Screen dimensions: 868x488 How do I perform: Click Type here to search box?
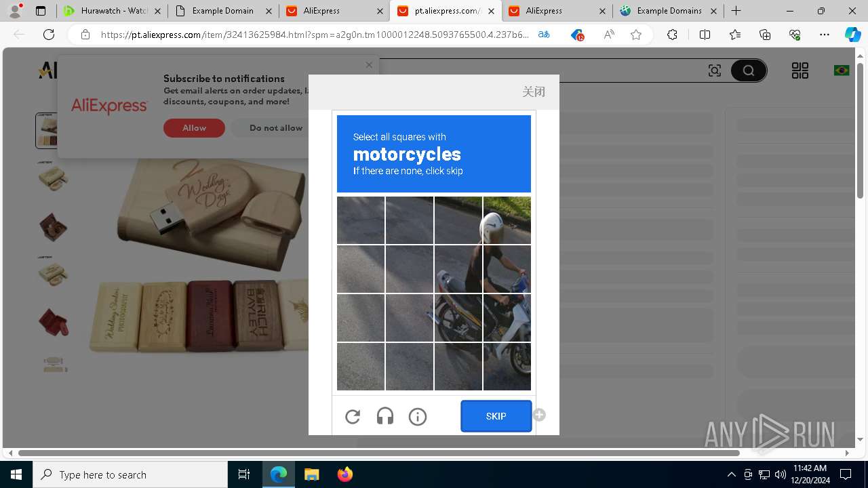[130, 474]
